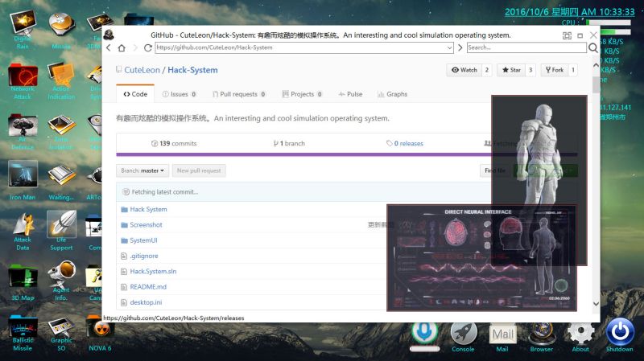The height and width of the screenshot is (361, 644).
Task: Open the 0 releases link
Action: [x=405, y=143]
